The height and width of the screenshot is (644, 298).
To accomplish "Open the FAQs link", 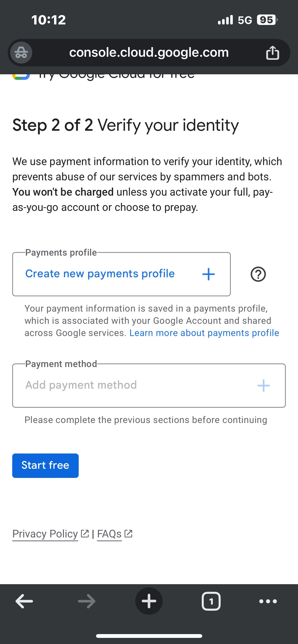I will tap(109, 534).
